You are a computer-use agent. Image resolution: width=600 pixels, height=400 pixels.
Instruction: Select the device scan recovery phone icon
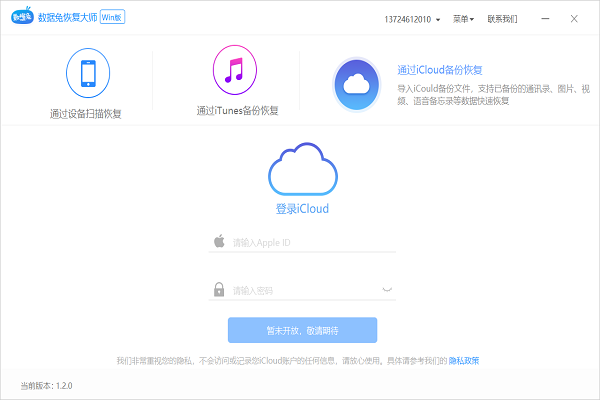pos(88,73)
